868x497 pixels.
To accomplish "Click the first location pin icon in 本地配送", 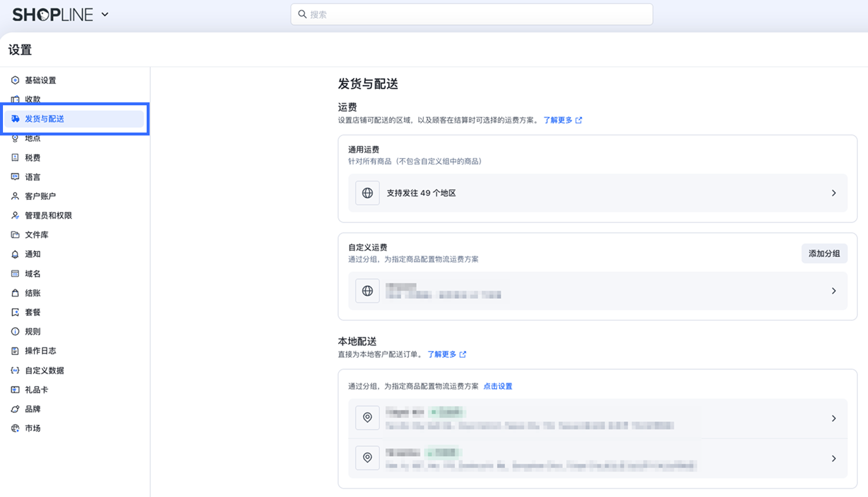I will [x=367, y=418].
